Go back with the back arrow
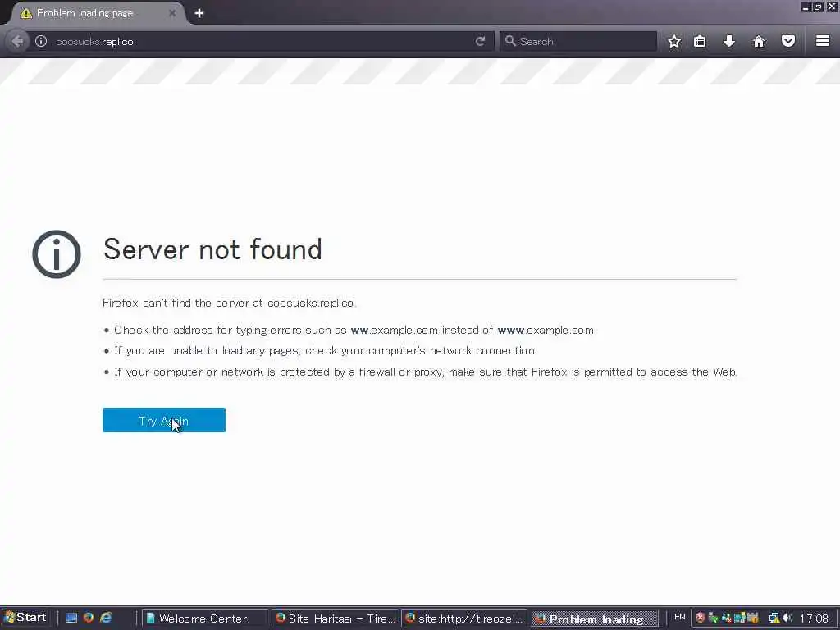 [x=18, y=41]
